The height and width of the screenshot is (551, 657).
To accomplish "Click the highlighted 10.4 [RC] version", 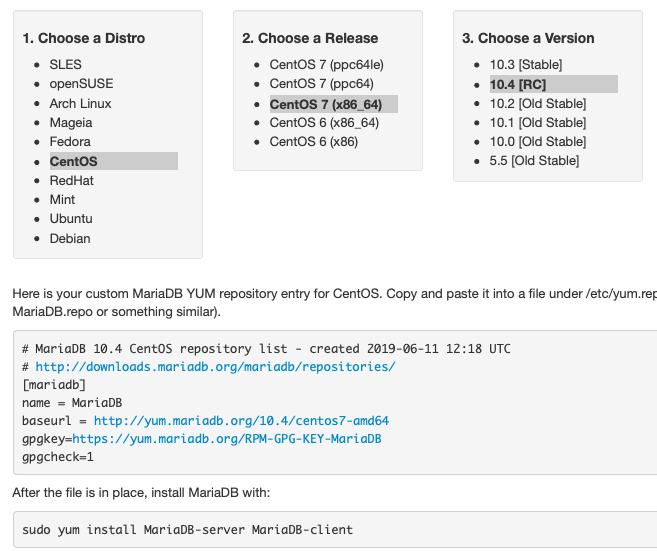I will coord(554,84).
